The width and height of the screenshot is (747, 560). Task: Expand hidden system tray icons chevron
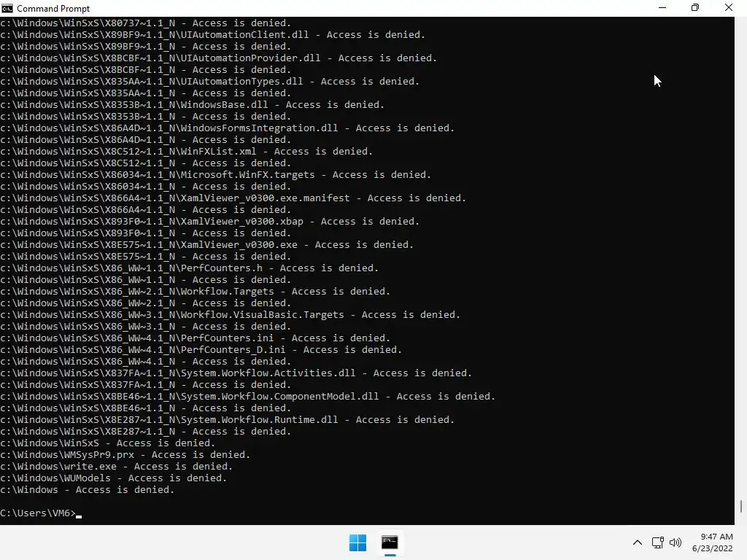coord(638,542)
